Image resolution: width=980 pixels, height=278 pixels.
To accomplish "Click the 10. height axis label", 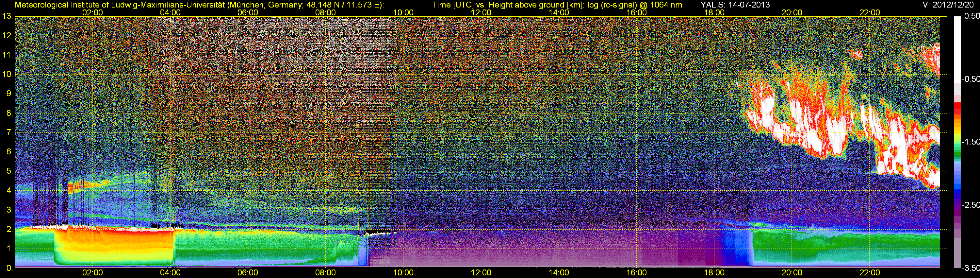I will coord(7,74).
